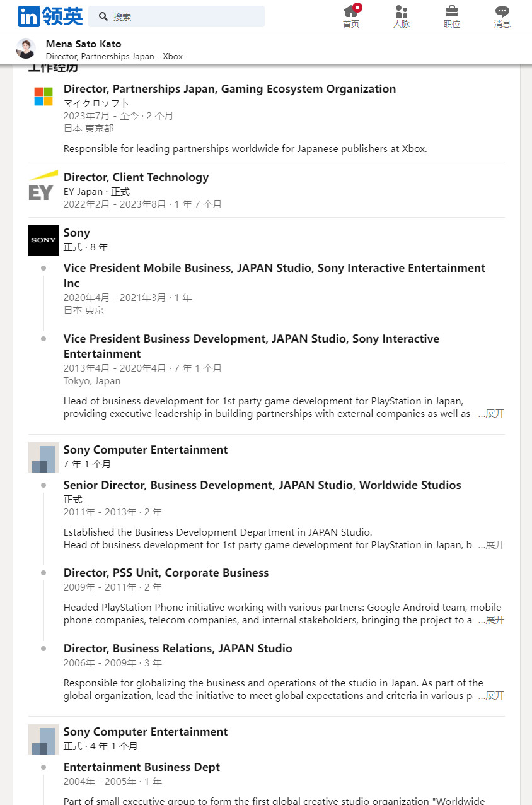Open the Sony Computer Entertainment 7年1个月 heading
Image resolution: width=532 pixels, height=805 pixels.
click(x=146, y=450)
